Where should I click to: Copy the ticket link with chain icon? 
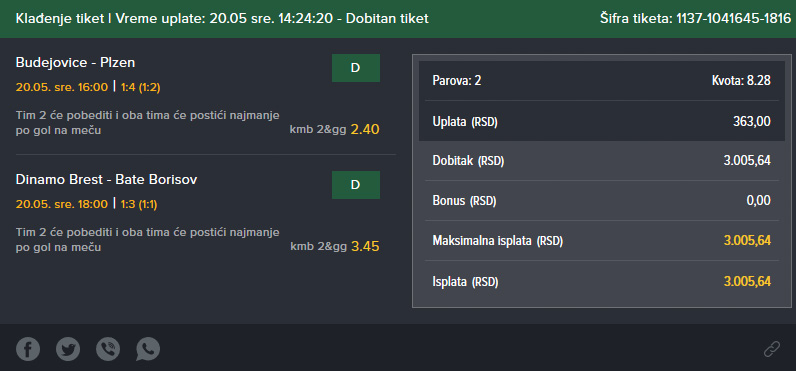point(772,349)
